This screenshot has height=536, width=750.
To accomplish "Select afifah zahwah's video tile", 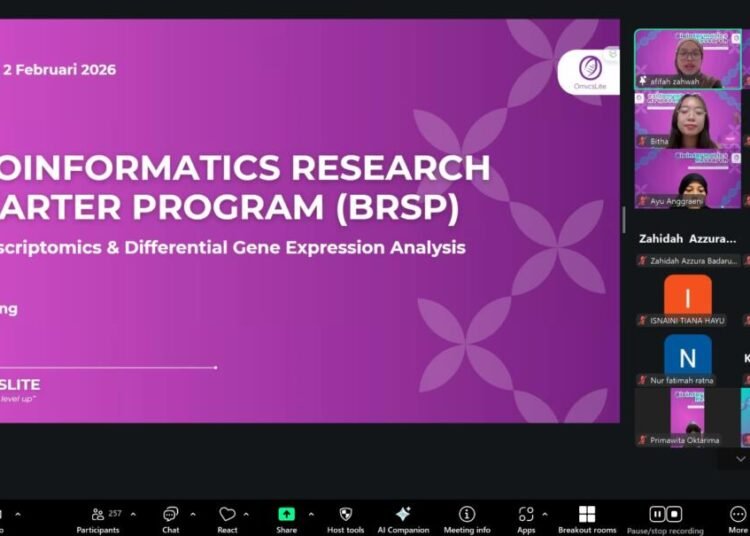I will (687, 59).
